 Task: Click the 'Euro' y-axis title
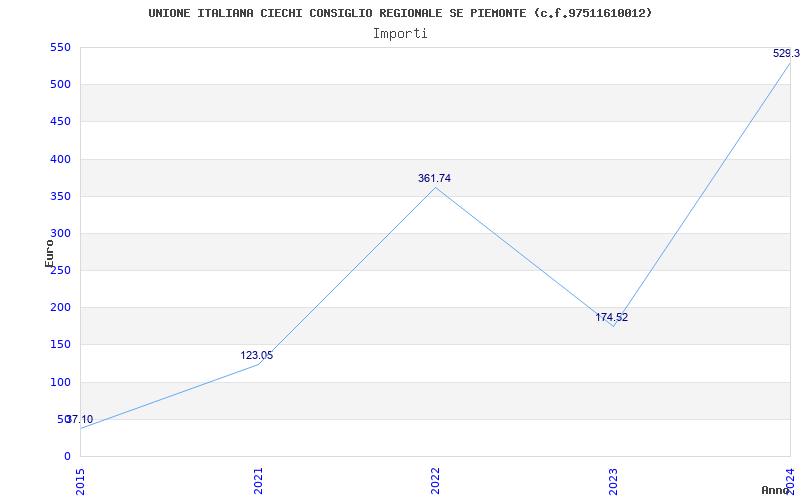coord(50,252)
